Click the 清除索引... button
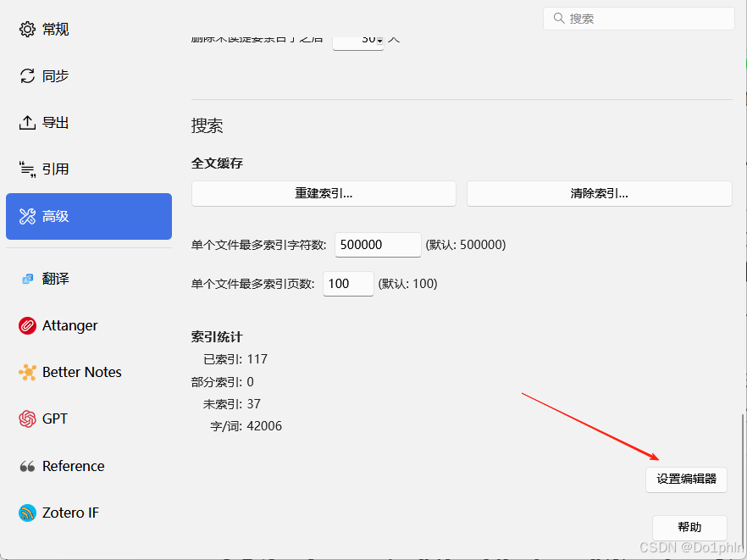Image resolution: width=747 pixels, height=560 pixels. [x=599, y=193]
